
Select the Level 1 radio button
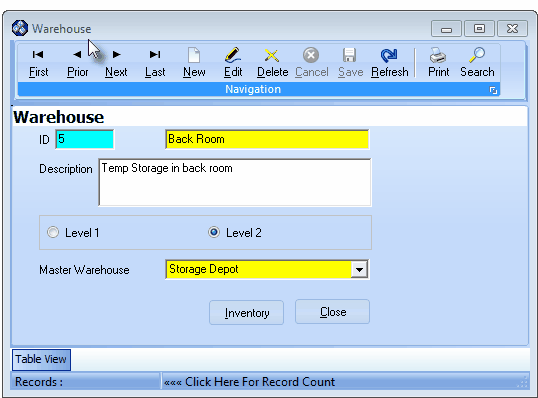(53, 232)
